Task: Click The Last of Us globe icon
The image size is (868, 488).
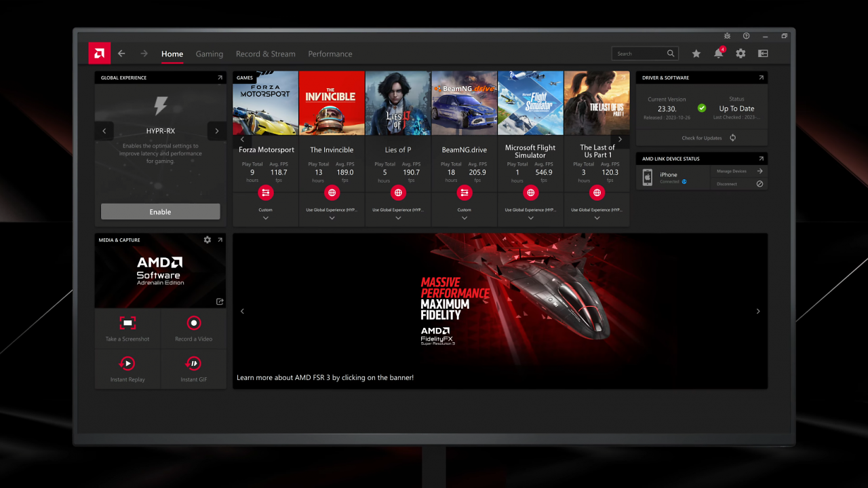Action: click(x=597, y=193)
